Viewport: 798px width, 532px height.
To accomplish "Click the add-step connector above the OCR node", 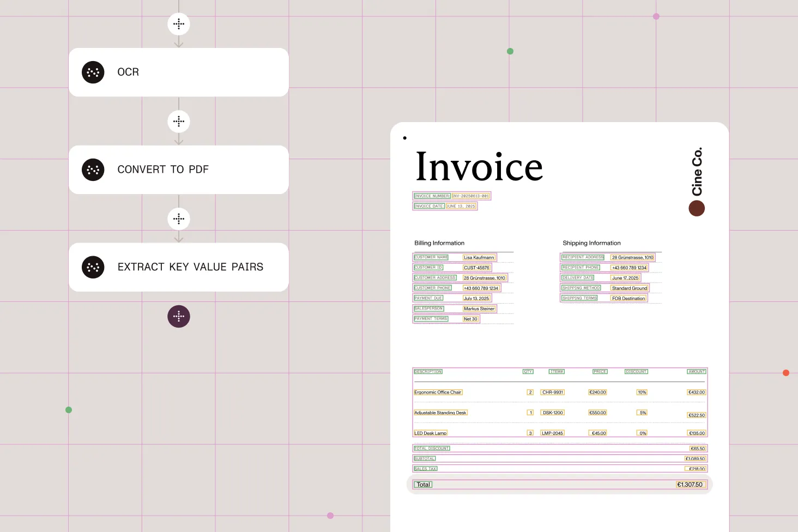I will [179, 24].
